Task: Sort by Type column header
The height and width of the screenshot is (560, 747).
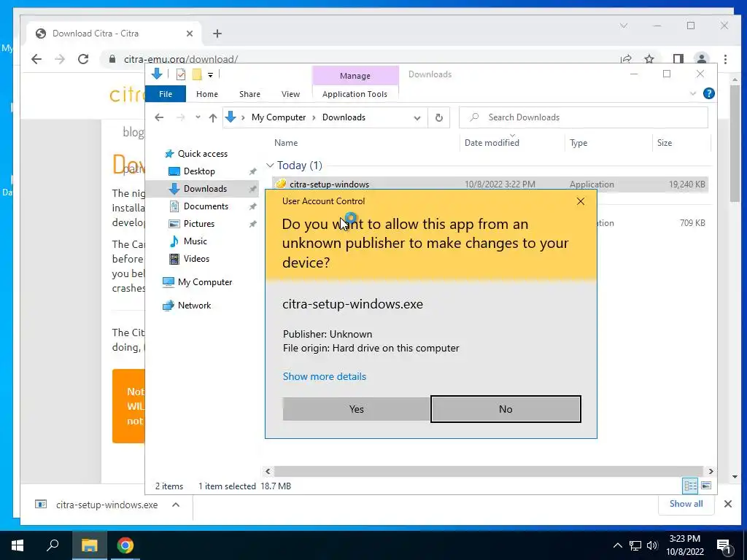Action: (x=578, y=143)
